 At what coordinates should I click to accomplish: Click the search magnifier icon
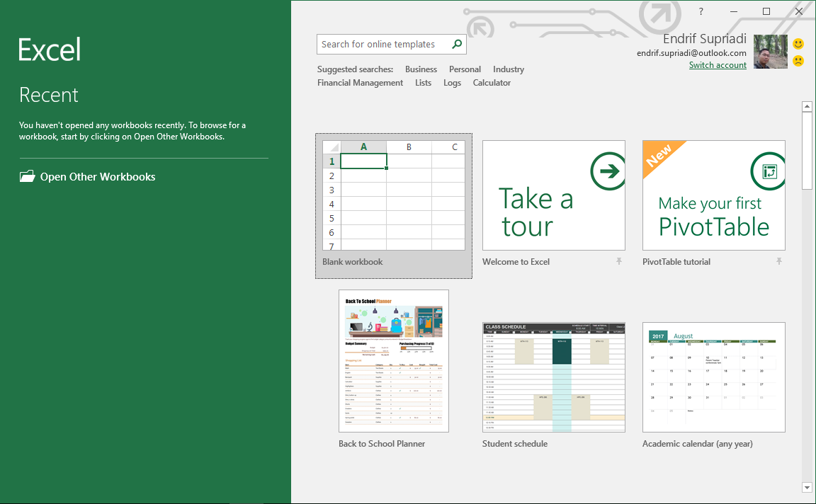point(457,44)
